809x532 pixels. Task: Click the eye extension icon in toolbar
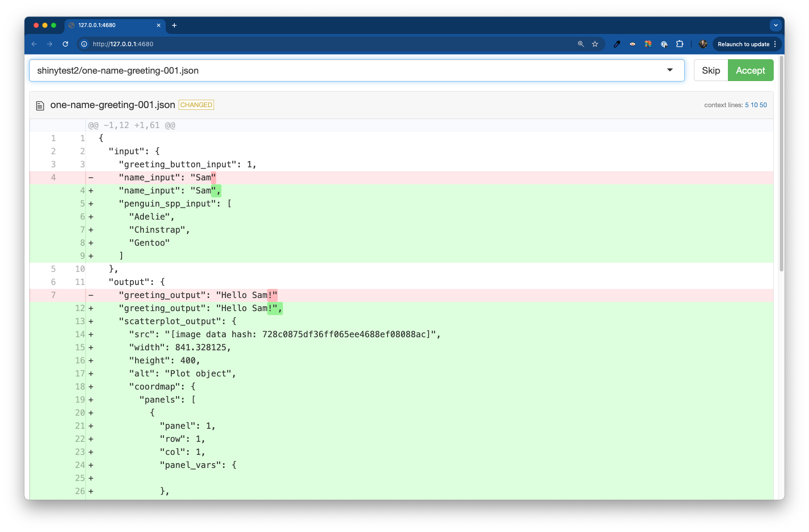pyautogui.click(x=632, y=44)
